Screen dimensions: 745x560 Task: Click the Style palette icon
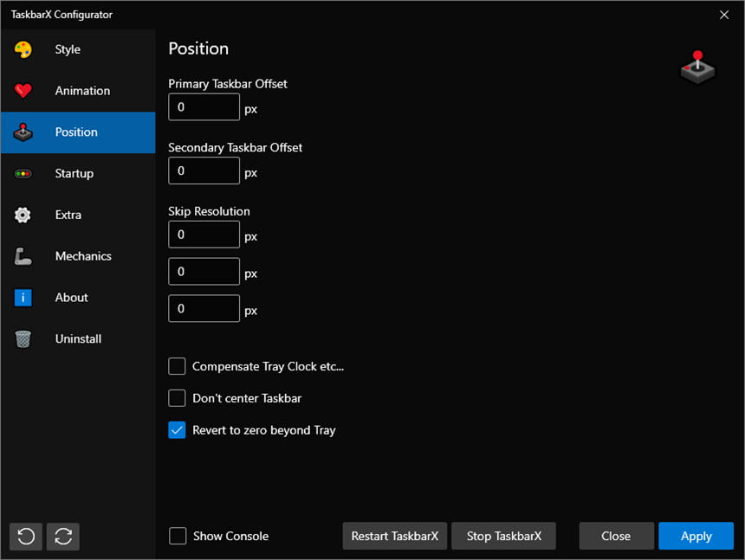tap(23, 49)
